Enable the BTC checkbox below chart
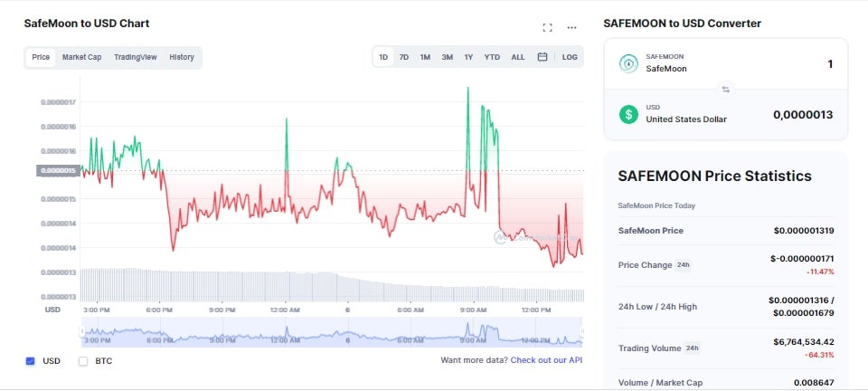868x391 pixels. (83, 361)
